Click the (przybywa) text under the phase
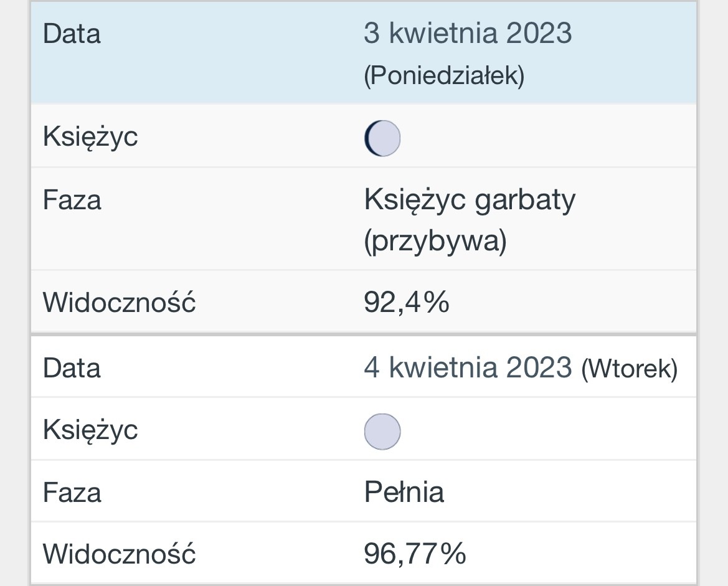Viewport: 728px width, 586px height. coord(435,241)
